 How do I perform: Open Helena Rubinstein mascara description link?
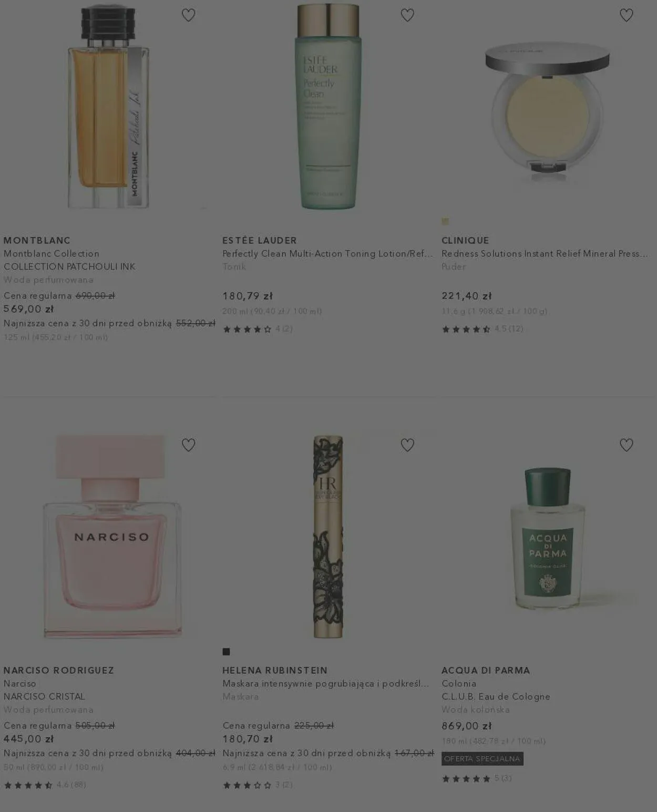tap(326, 683)
